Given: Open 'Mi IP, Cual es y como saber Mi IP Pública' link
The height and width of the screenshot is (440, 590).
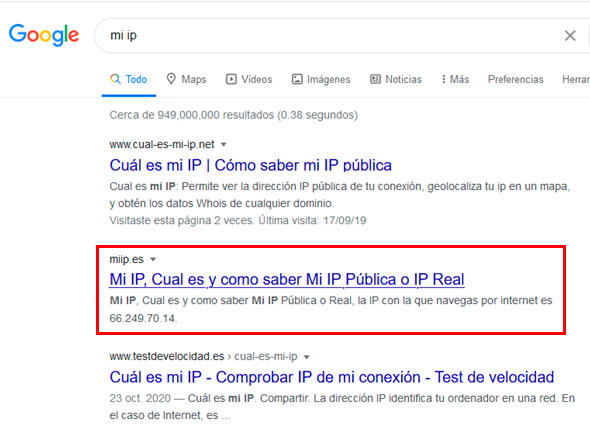Looking at the screenshot, I should (x=287, y=280).
